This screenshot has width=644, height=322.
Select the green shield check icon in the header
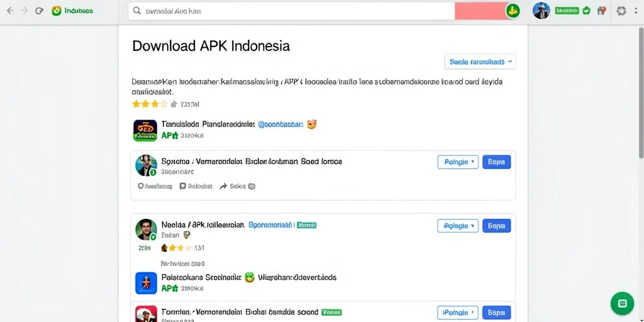(x=587, y=11)
